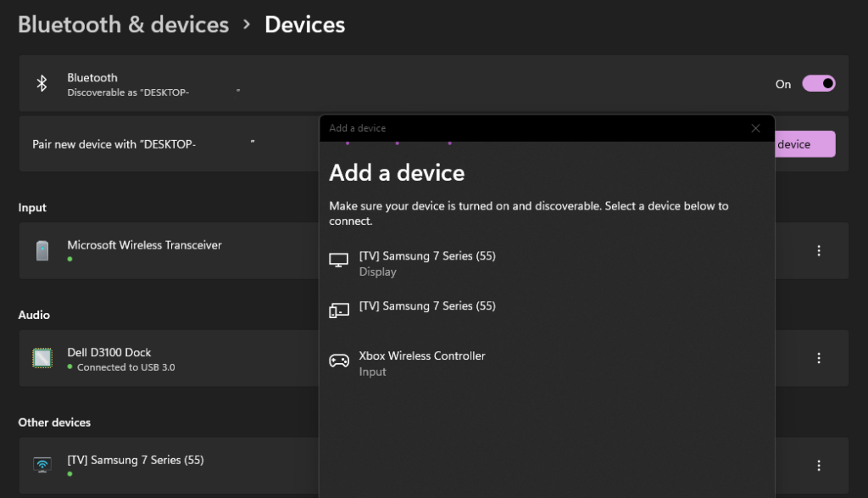Click the Add device button

[805, 144]
